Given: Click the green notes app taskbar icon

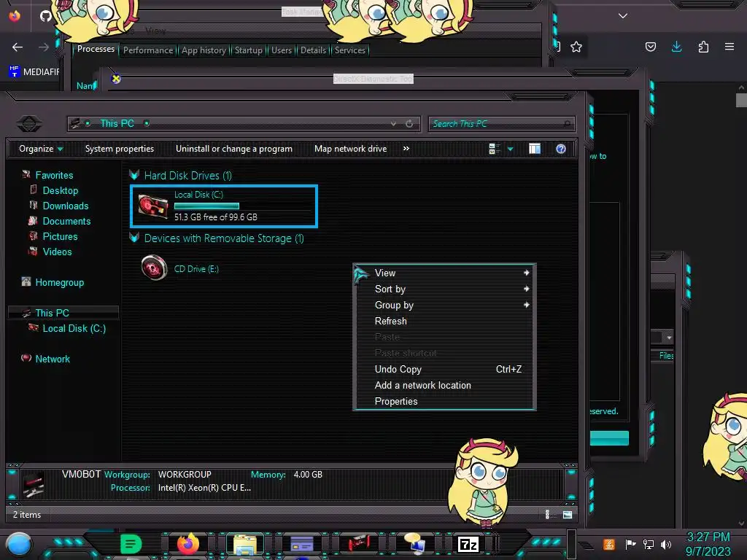Looking at the screenshot, I should click(x=131, y=544).
